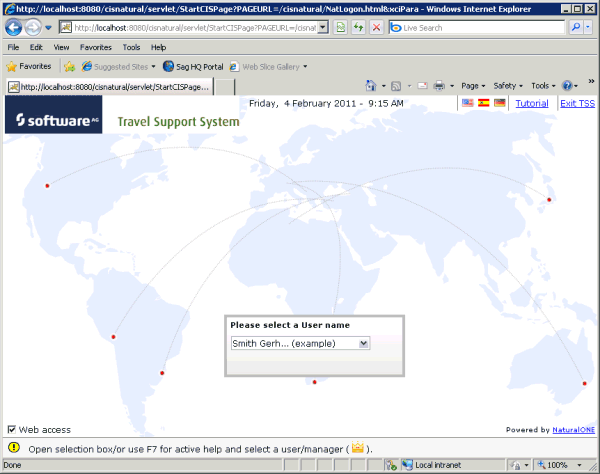
Task: Click the red Stop loading icon
Action: point(377,28)
